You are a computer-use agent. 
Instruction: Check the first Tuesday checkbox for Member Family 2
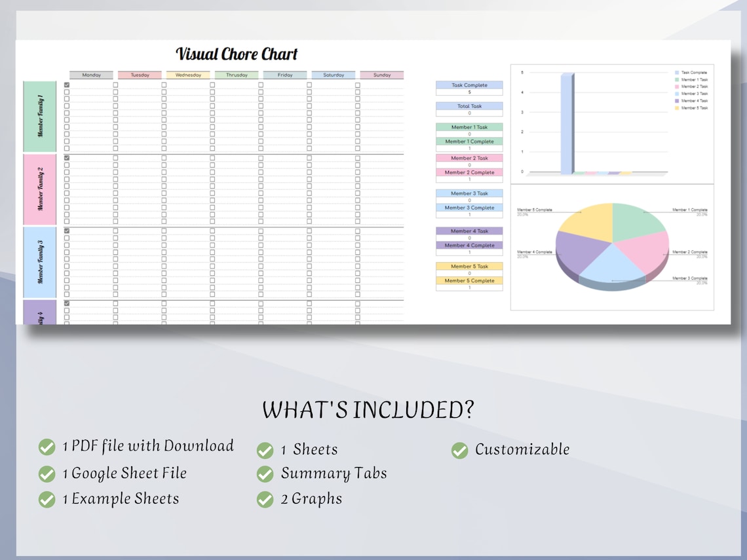115,157
